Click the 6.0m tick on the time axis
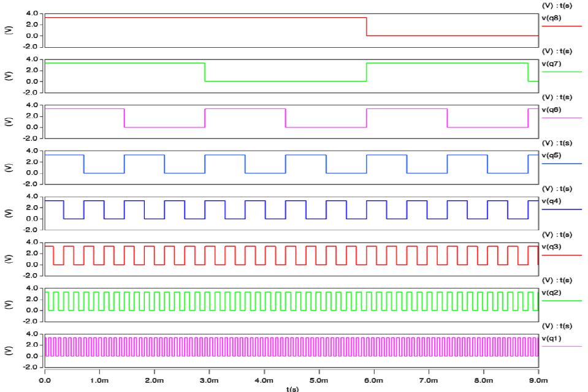Screen dimensions: 588x392 [374, 380]
